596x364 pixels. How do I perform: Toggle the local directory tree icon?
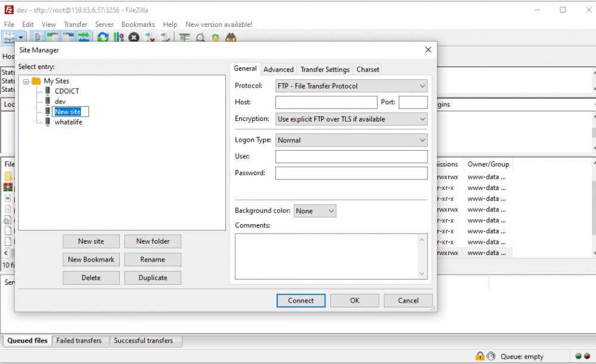coord(53,38)
